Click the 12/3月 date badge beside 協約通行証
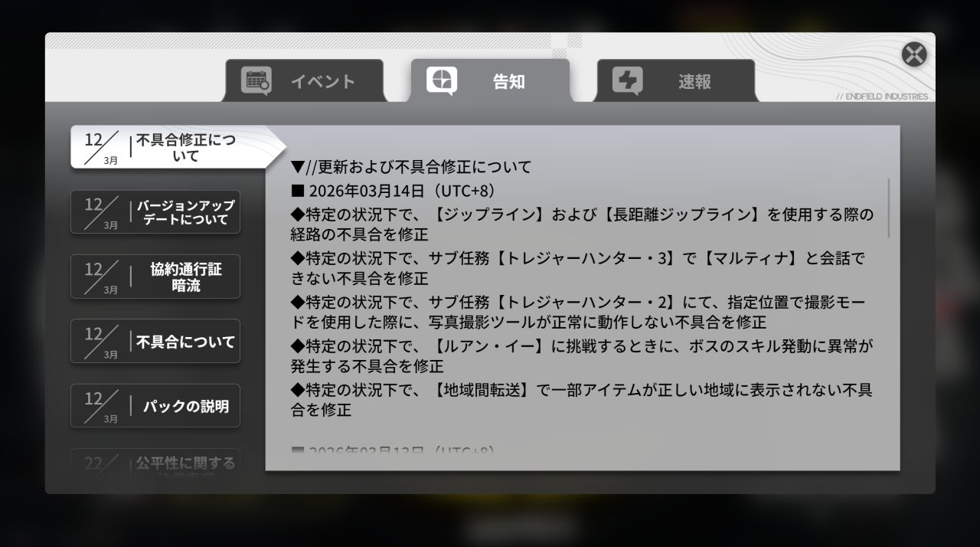This screenshot has width=980, height=547. click(x=100, y=277)
